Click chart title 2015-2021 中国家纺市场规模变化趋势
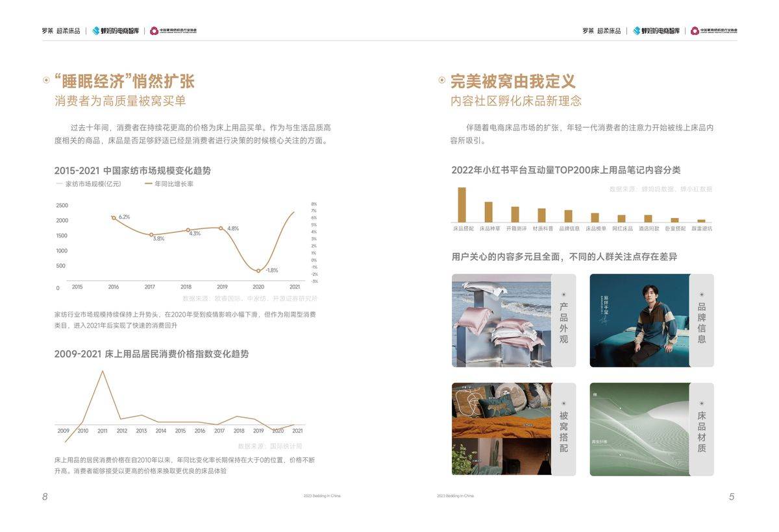779x532 pixels. pos(132,171)
